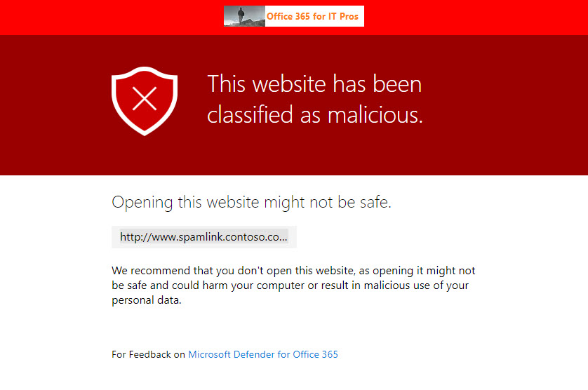588x390 pixels.
Task: Click the "classified as malicious." heading line
Action: [314, 114]
